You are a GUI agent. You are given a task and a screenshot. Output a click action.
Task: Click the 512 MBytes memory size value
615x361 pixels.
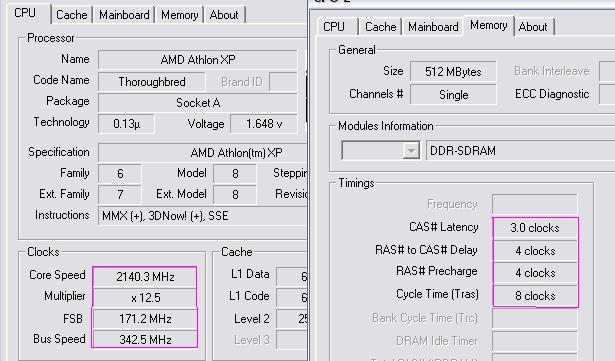pos(453,72)
